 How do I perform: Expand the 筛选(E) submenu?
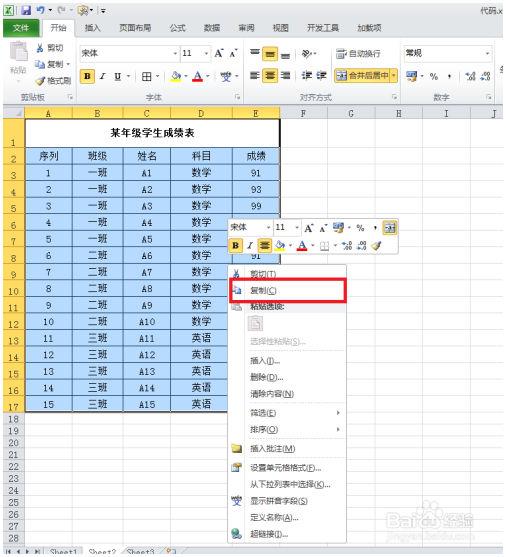(338, 413)
